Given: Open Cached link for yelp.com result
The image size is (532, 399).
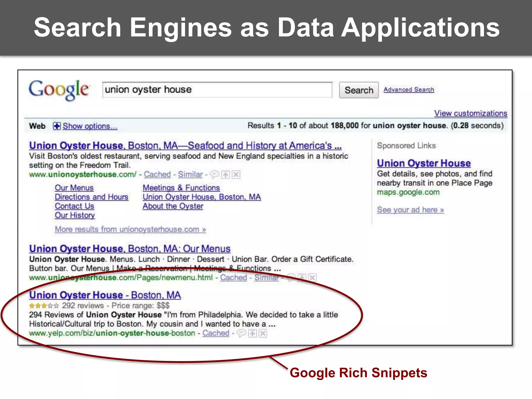Looking at the screenshot, I should (216, 333).
